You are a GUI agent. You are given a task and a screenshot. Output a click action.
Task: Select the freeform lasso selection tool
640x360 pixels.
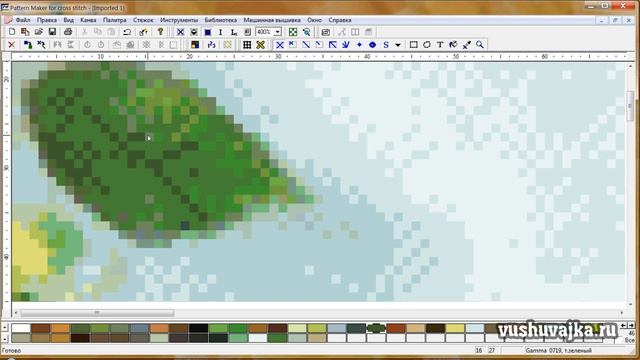427,45
